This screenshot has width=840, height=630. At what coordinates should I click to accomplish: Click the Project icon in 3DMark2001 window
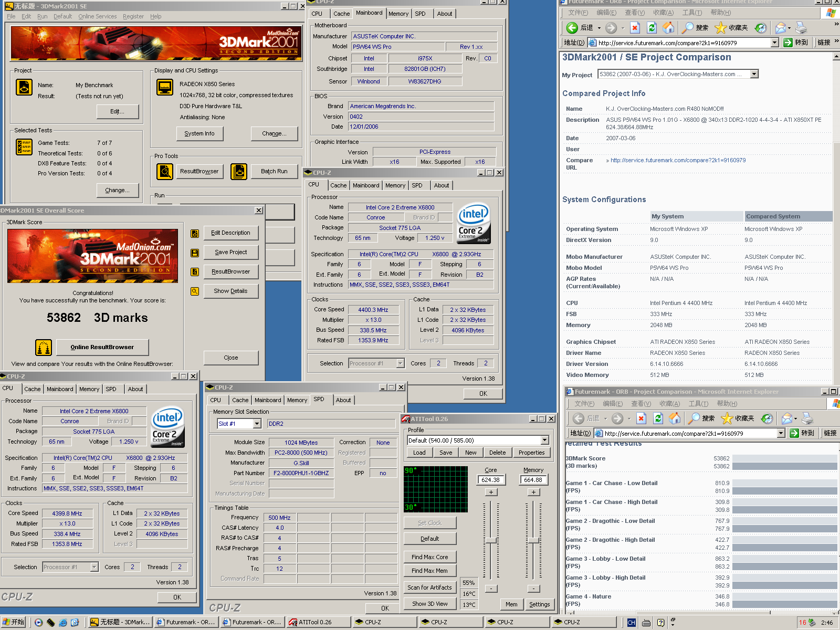(x=24, y=87)
